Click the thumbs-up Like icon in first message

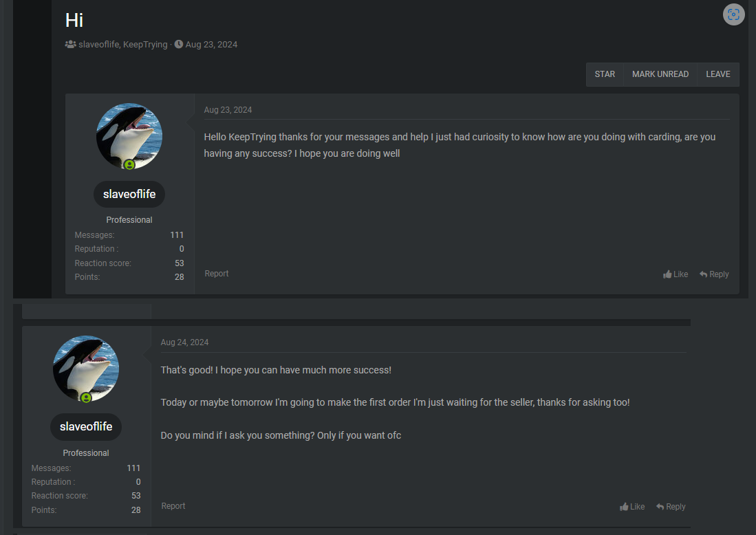click(x=667, y=274)
